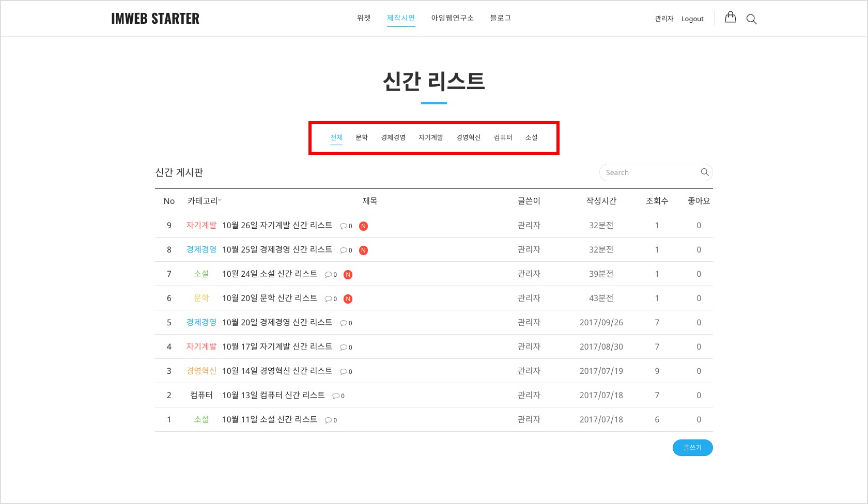
Task: Open the 블로그 menu item
Action: pos(500,18)
